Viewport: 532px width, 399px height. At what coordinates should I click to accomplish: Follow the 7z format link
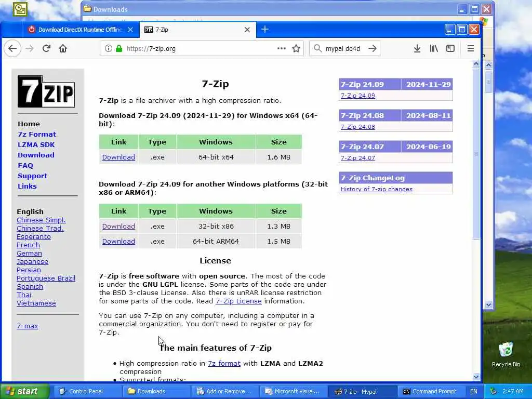tap(224, 363)
